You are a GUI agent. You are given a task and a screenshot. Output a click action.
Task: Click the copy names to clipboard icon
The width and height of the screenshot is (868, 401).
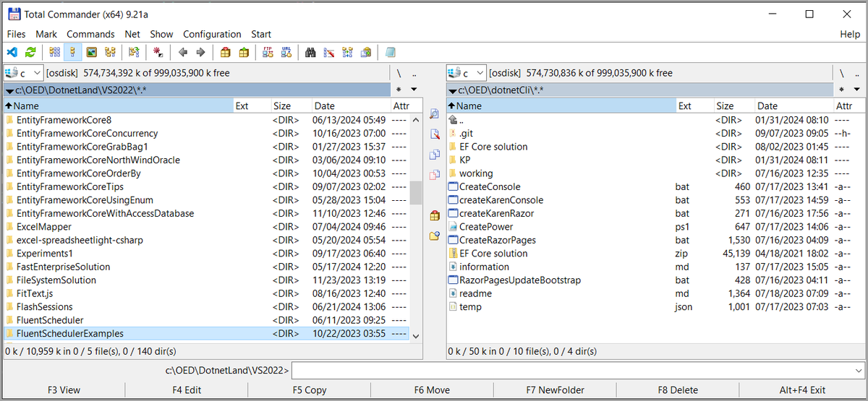click(x=367, y=52)
